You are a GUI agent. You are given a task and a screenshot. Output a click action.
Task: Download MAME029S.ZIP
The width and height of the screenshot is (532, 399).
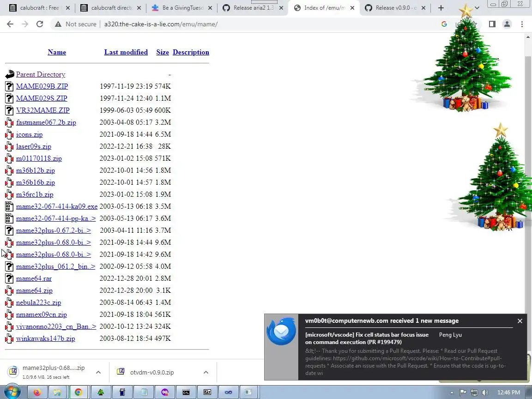tap(42, 98)
